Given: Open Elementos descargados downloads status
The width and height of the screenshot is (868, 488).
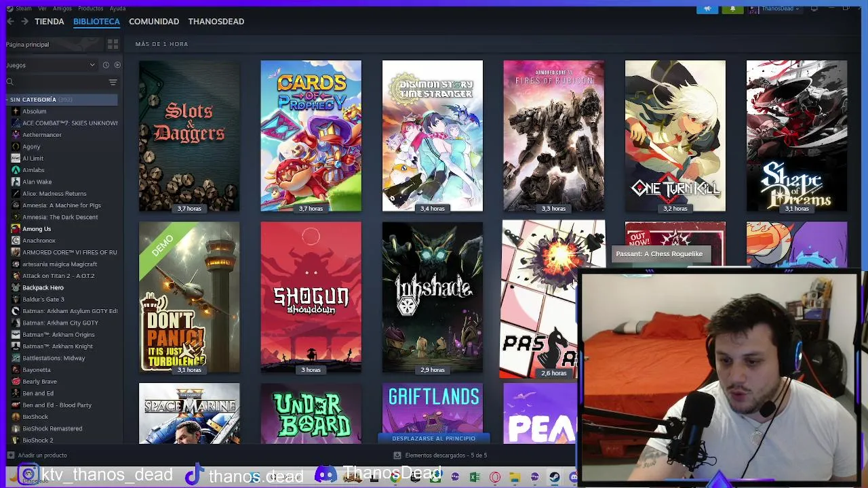Looking at the screenshot, I should (441, 455).
